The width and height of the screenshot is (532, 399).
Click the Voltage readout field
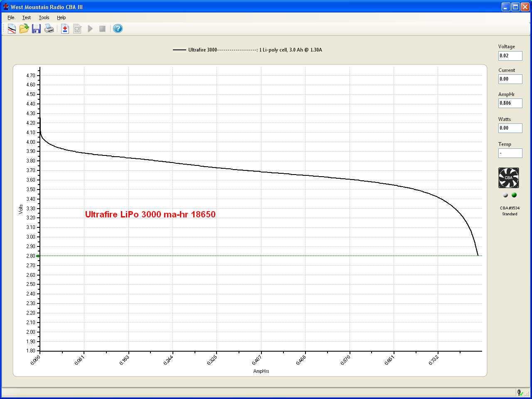point(510,56)
